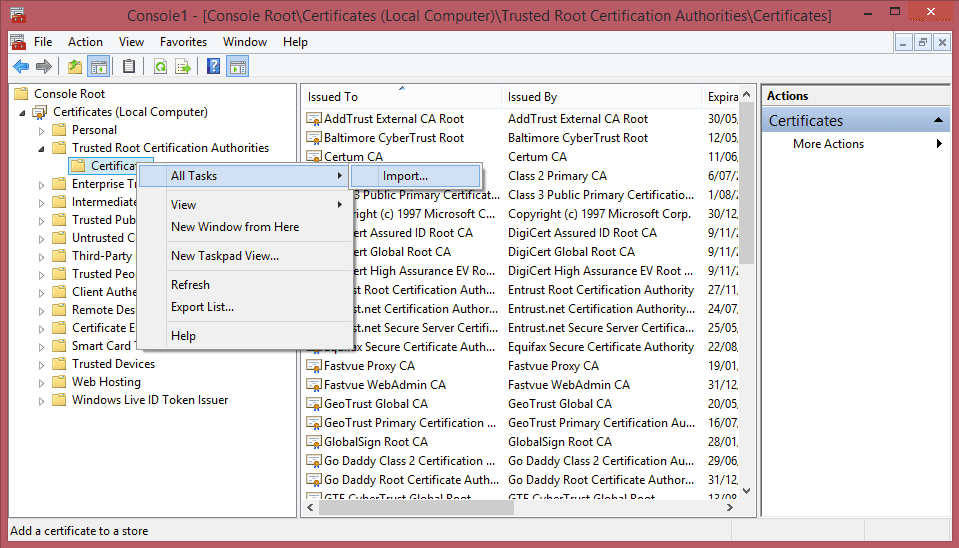Image resolution: width=959 pixels, height=548 pixels.
Task: Click the Paste clipboard toolbar icon
Action: tap(129, 66)
